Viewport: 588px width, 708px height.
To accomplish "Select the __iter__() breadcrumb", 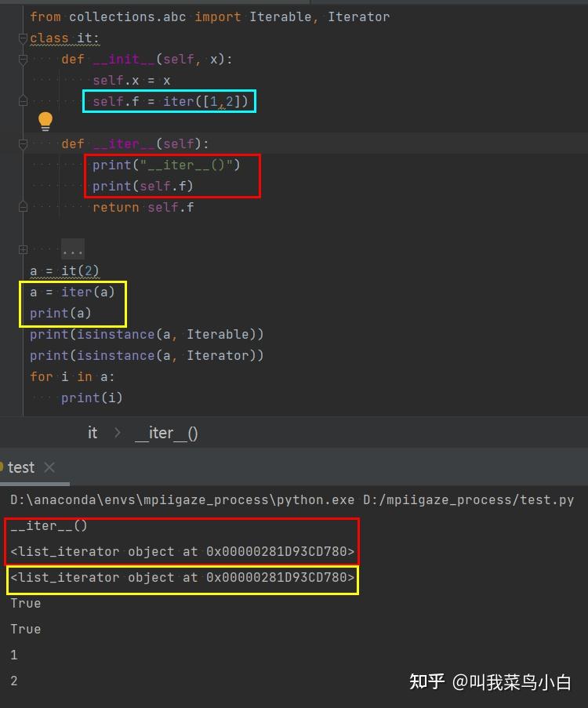I will click(x=166, y=433).
